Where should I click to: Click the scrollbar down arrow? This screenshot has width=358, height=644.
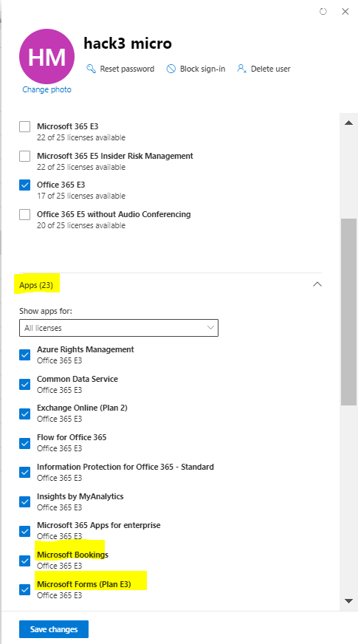[x=349, y=601]
